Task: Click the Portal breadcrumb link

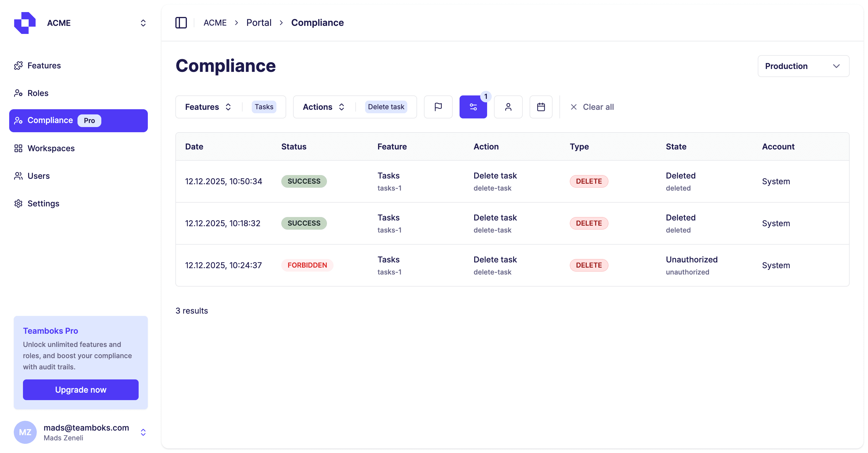Action: point(258,23)
